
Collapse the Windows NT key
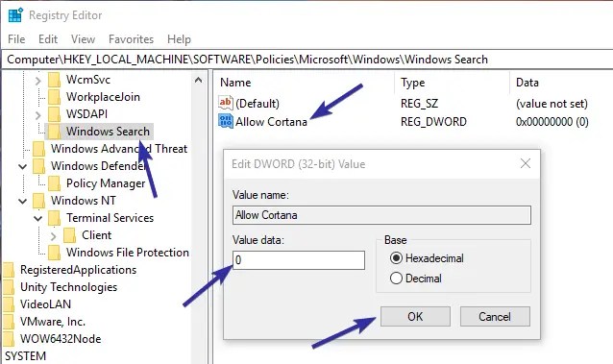[23, 201]
